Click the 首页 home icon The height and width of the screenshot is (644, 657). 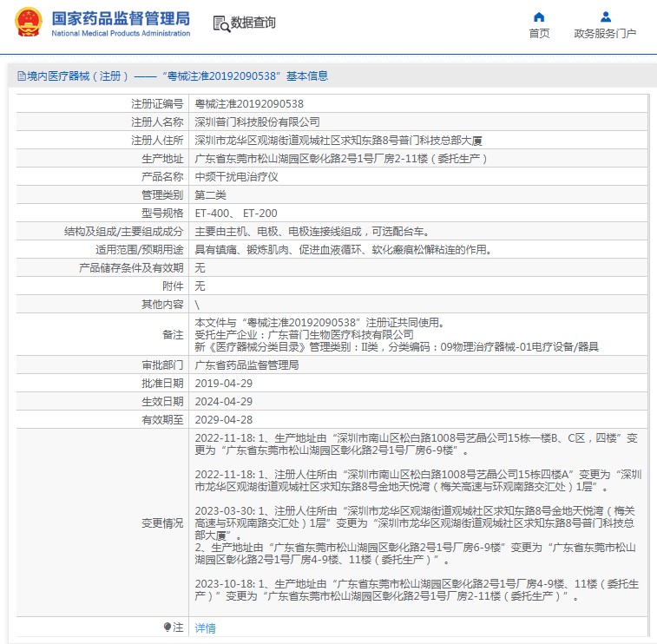click(x=539, y=16)
